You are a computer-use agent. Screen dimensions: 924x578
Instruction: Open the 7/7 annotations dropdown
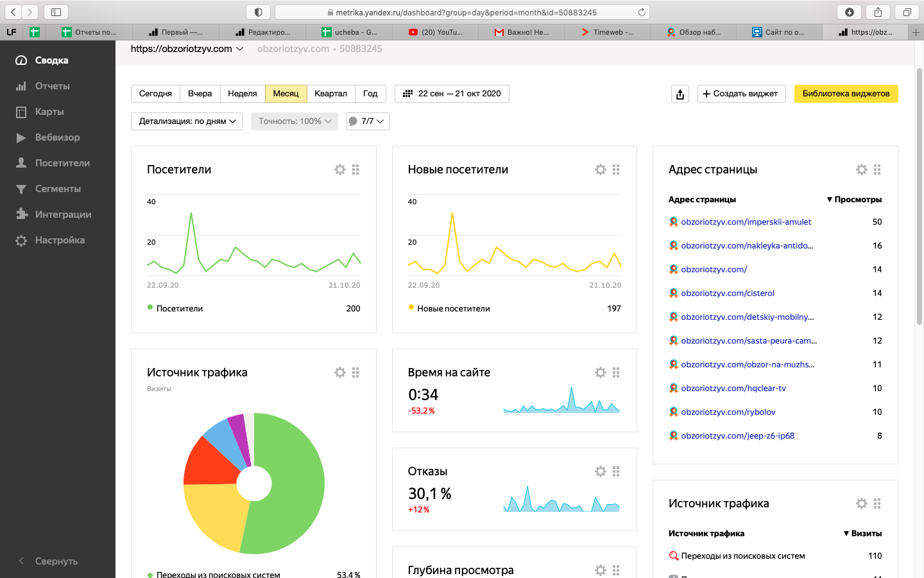[x=368, y=121]
